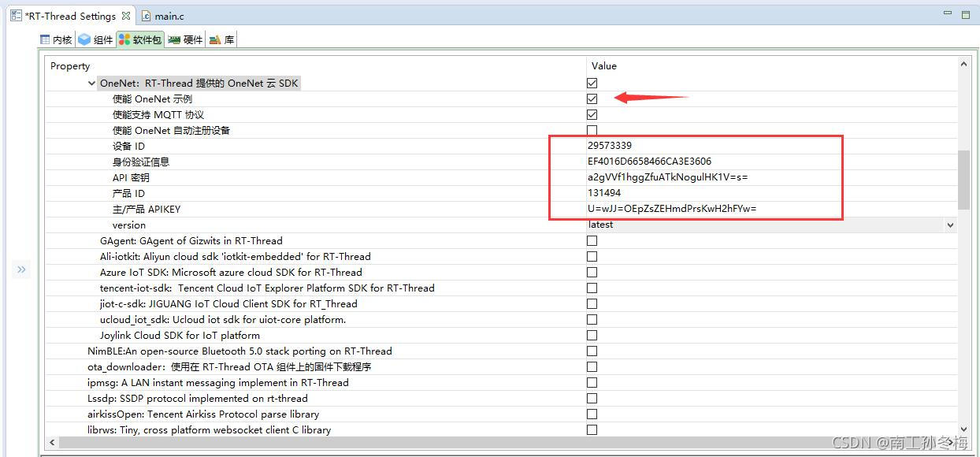
Task: Select the 软件包 packages tab
Action: pyautogui.click(x=140, y=39)
